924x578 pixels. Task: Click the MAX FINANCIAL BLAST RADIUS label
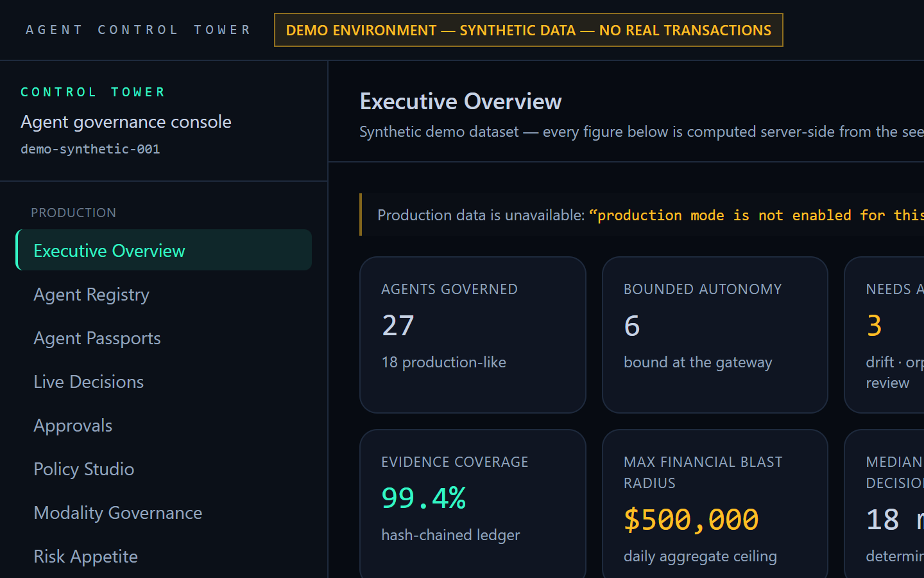pyautogui.click(x=703, y=472)
